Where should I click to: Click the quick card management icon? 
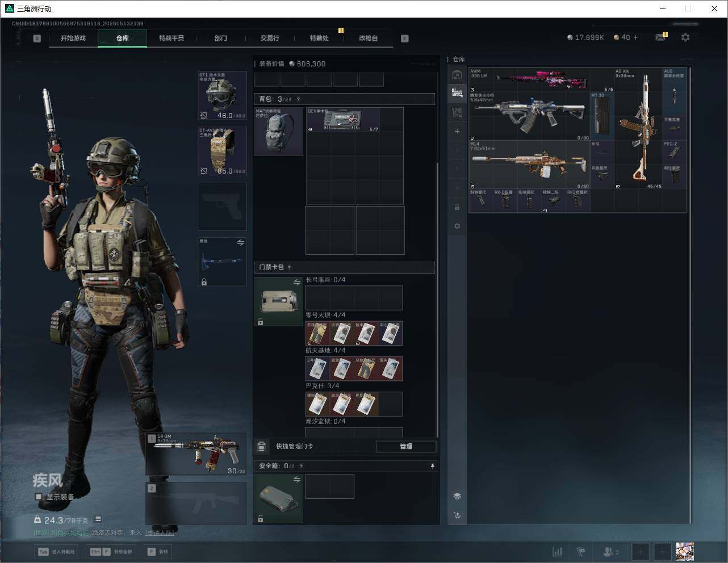point(261,447)
